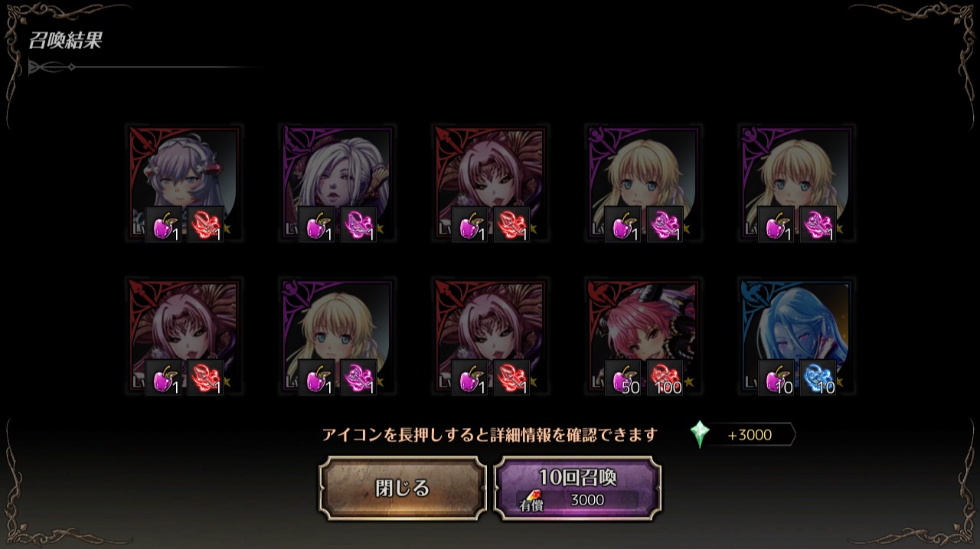This screenshot has width=980, height=549.
Task: Click the purple apple icon on the first portrait
Action: [x=164, y=225]
